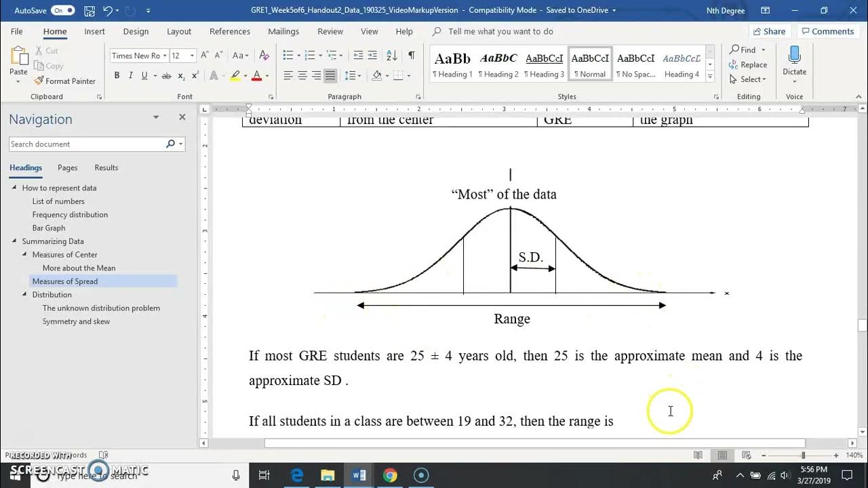Click the Share button

[768, 31]
